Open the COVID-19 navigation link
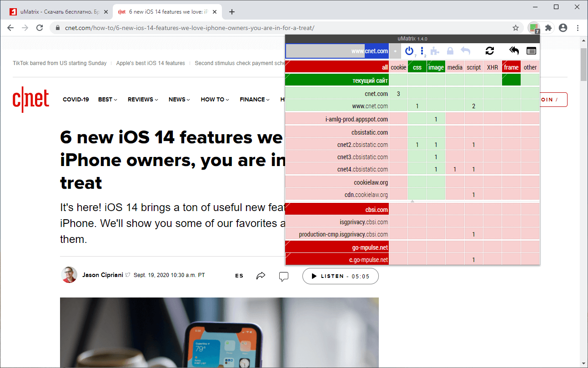This screenshot has width=588, height=368. (x=76, y=100)
